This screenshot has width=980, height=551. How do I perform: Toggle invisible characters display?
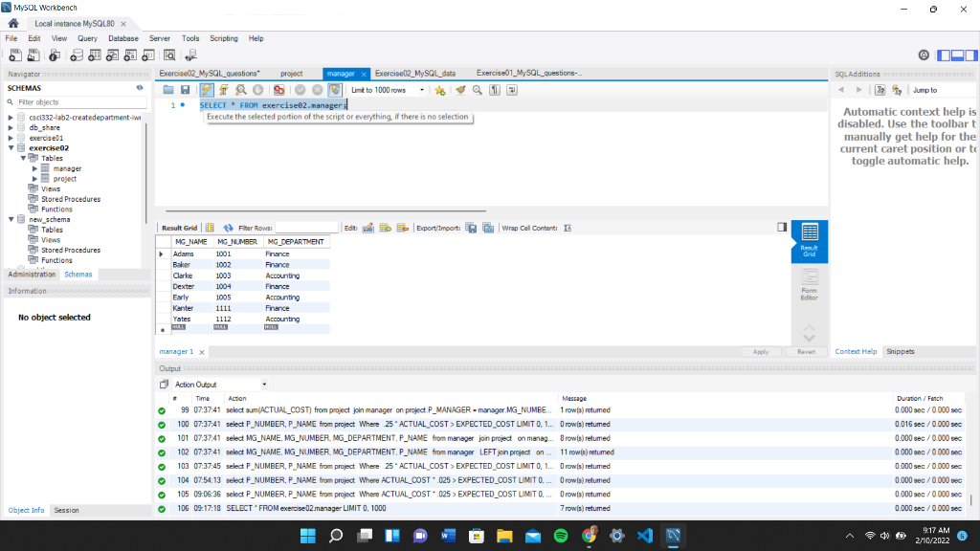(x=495, y=90)
